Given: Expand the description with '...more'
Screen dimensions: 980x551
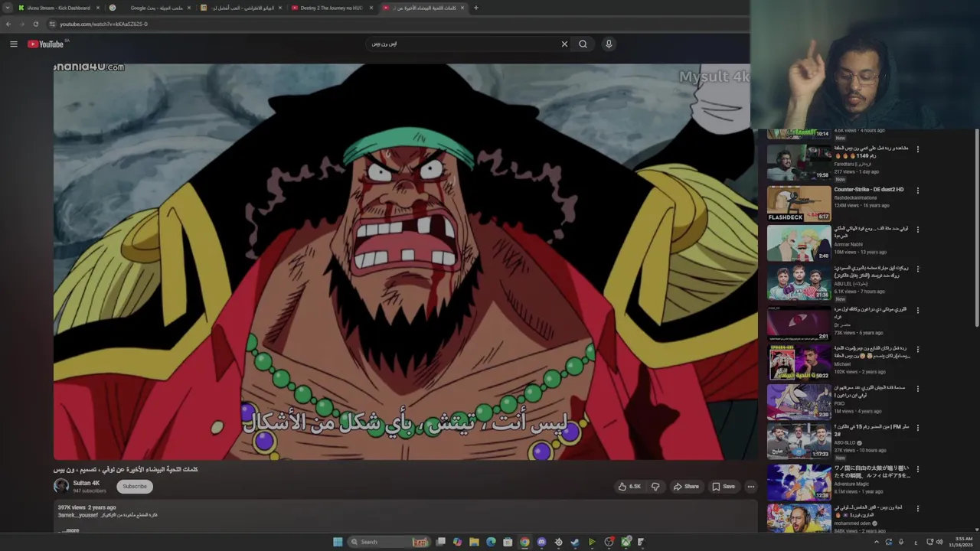Looking at the screenshot, I should pos(71,530).
